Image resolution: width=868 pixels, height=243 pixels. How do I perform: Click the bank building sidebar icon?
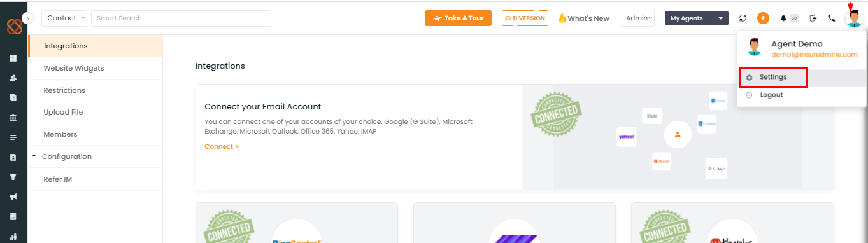[13, 118]
